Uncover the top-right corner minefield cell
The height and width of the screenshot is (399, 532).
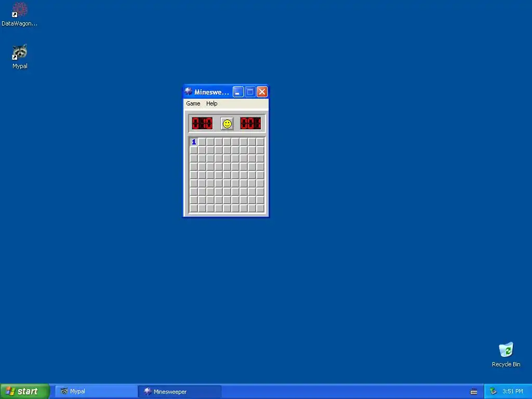coord(260,142)
